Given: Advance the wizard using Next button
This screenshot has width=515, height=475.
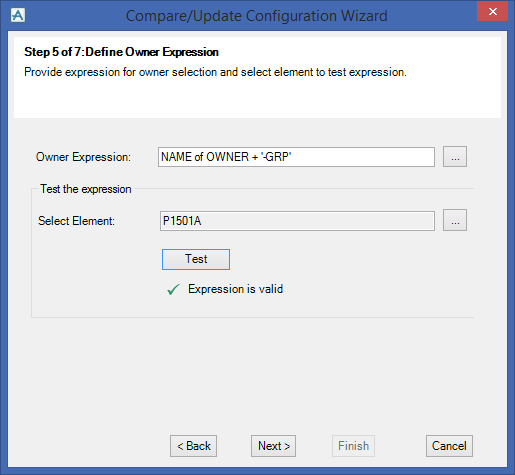Looking at the screenshot, I should click(273, 446).
